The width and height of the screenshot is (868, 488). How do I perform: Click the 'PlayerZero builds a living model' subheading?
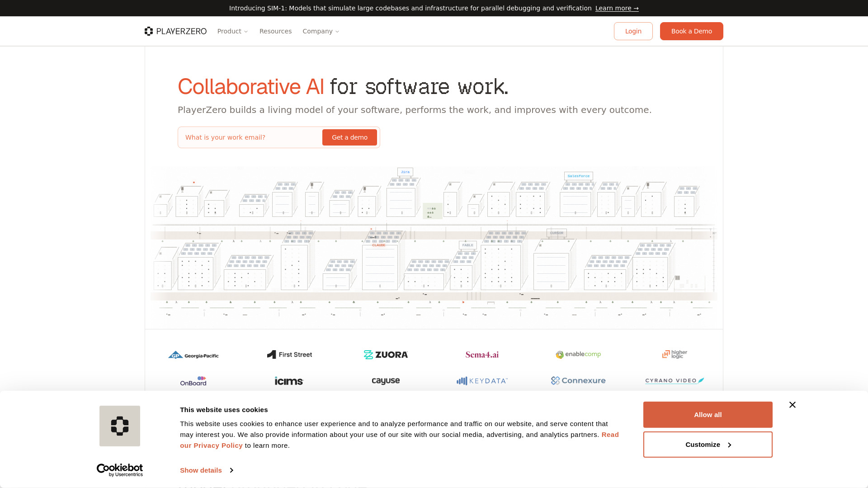[415, 110]
